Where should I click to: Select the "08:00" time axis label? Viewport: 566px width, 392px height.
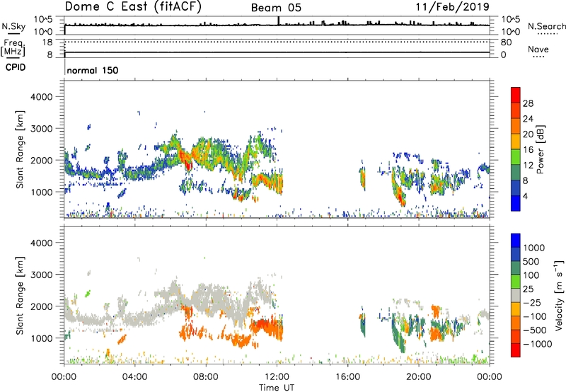(x=206, y=377)
